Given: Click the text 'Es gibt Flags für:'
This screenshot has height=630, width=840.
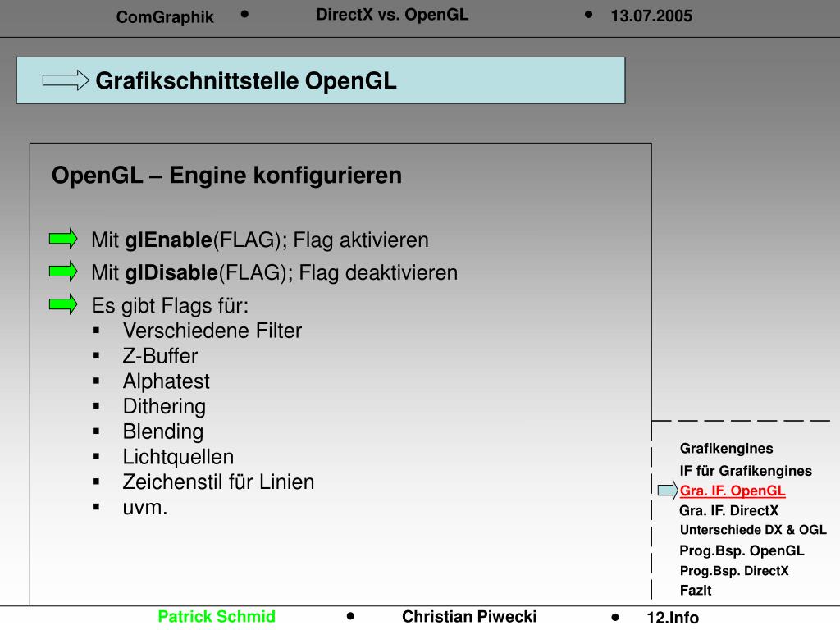Looking at the screenshot, I should (170, 305).
